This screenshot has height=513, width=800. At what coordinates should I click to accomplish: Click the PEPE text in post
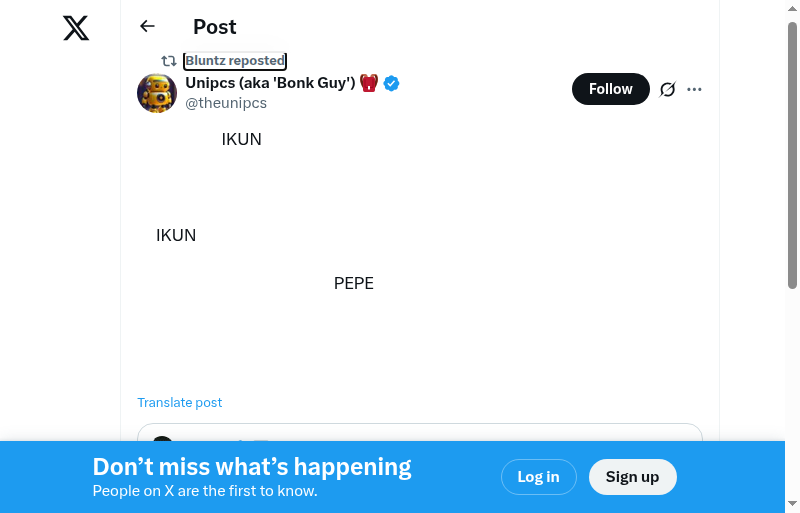pyautogui.click(x=354, y=284)
